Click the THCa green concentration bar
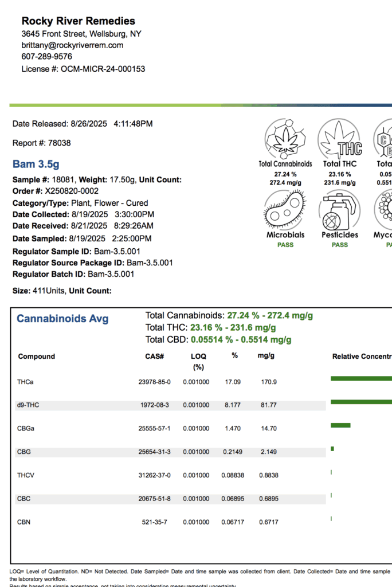Viewport: 392px width, 587px height. tap(361, 378)
